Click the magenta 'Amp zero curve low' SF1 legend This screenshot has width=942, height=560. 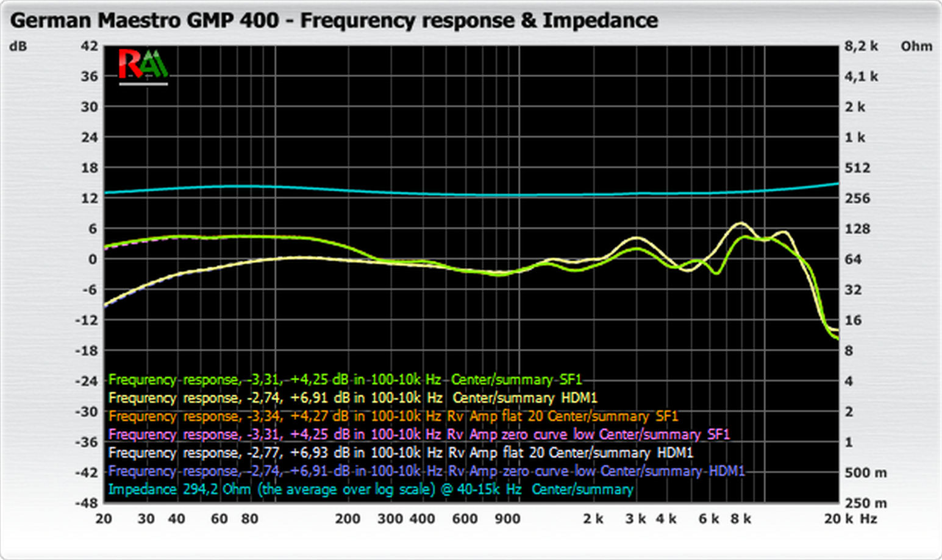pos(418,434)
